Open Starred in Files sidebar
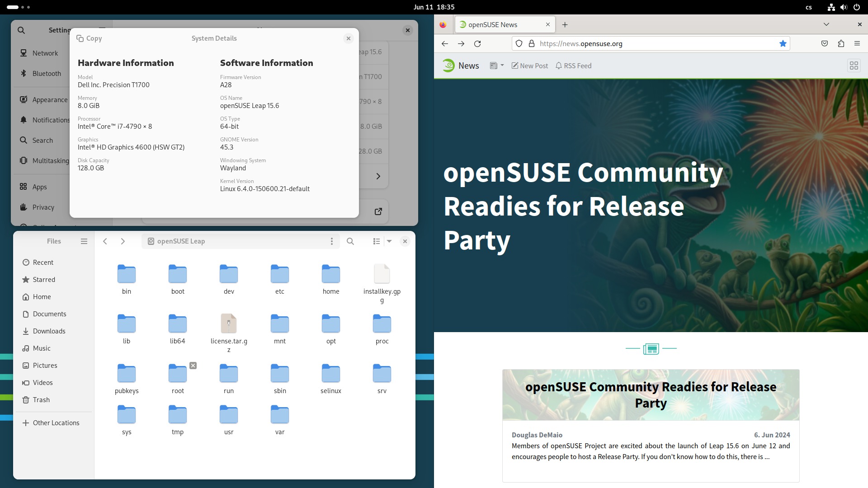This screenshot has height=488, width=868. click(x=54, y=280)
